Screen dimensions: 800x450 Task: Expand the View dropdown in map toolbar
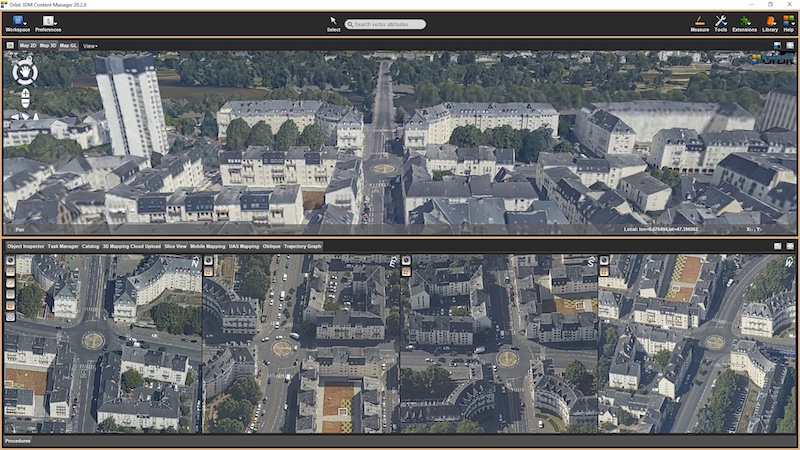[x=90, y=46]
